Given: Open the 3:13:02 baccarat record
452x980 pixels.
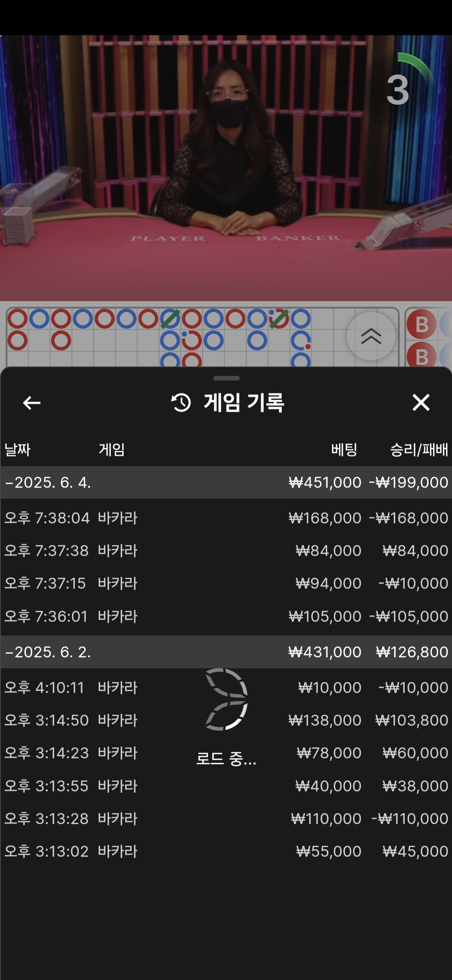Looking at the screenshot, I should pyautogui.click(x=226, y=851).
